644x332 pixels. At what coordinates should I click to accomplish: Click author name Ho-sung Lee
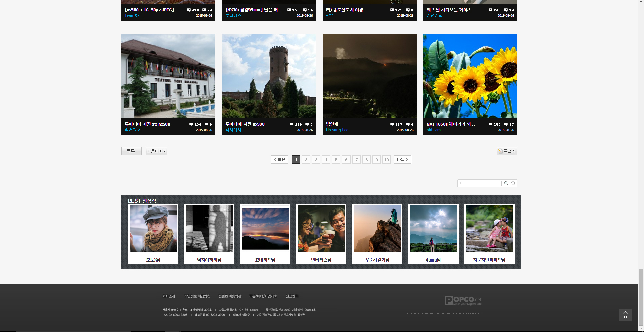click(337, 130)
